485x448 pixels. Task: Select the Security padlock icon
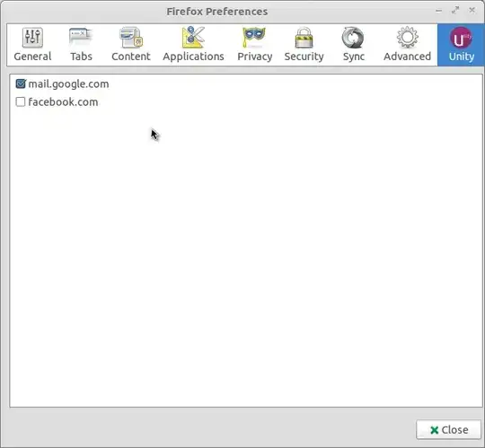304,38
